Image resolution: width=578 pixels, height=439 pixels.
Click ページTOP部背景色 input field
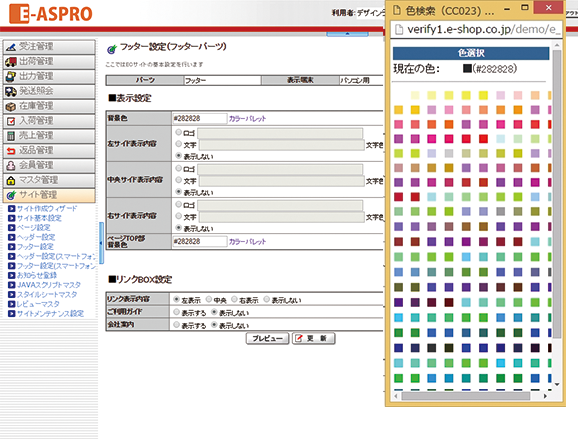tap(200, 241)
